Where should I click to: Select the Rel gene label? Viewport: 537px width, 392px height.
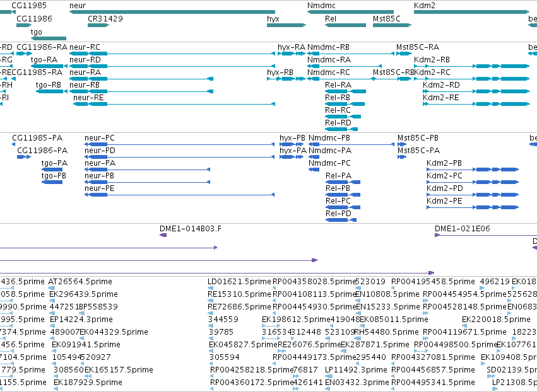click(331, 18)
